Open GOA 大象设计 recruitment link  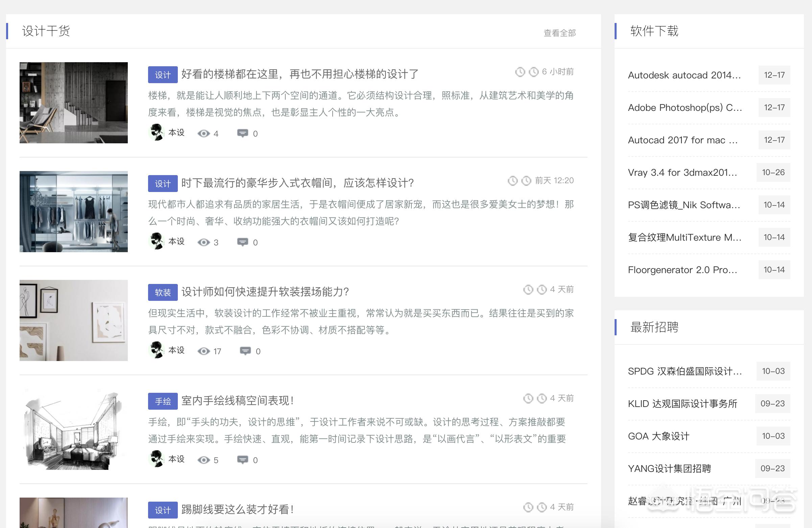click(x=659, y=436)
